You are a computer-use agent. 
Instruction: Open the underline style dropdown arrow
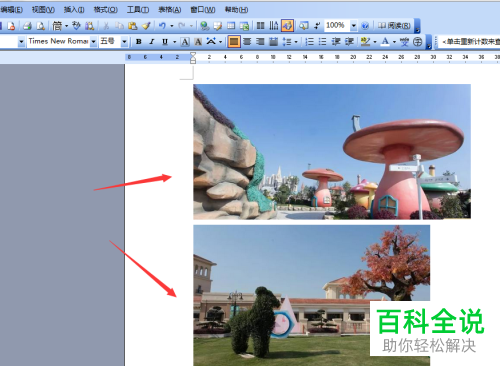click(x=174, y=42)
